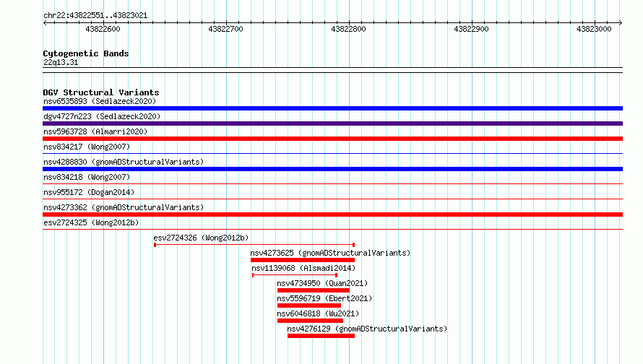Open nsv4273625 (gnomADStructuralVariants) label
The height and width of the screenshot is (364, 643).
(x=330, y=253)
